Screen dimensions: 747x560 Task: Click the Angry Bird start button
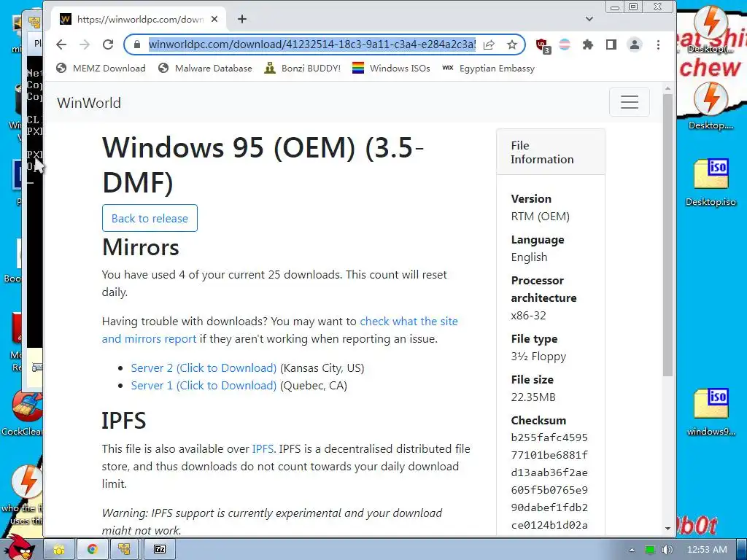pyautogui.click(x=21, y=548)
